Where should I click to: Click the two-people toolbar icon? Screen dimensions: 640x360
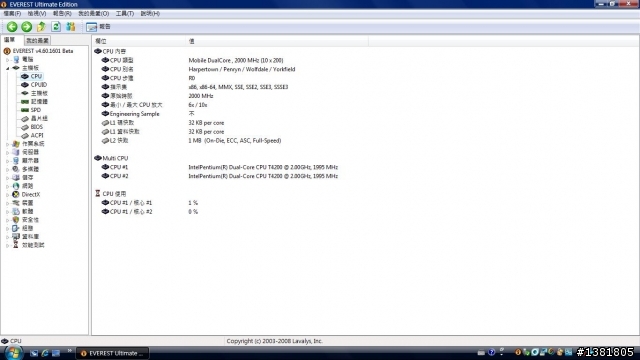pyautogui.click(x=71, y=27)
